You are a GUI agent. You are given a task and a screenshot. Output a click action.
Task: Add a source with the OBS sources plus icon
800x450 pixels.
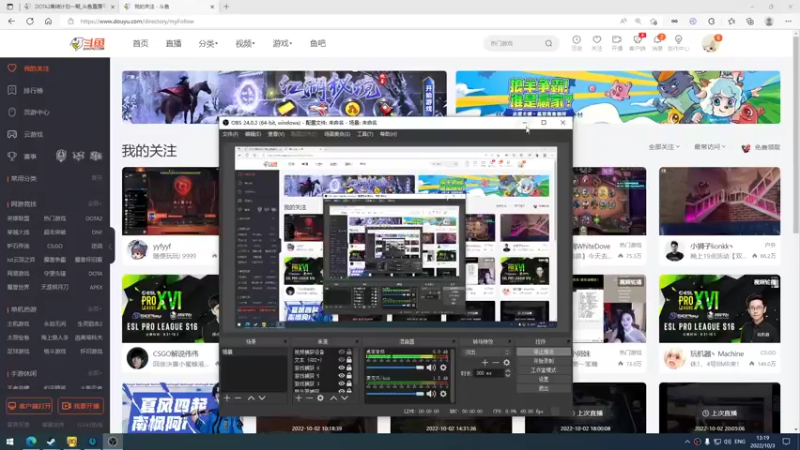298,398
